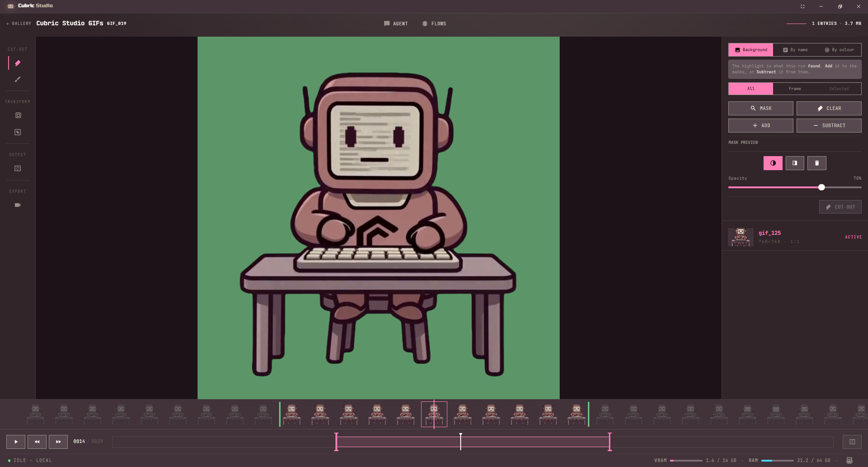The height and width of the screenshot is (467, 868).
Task: Adjust the Opacity slider handle
Action: pos(821,187)
